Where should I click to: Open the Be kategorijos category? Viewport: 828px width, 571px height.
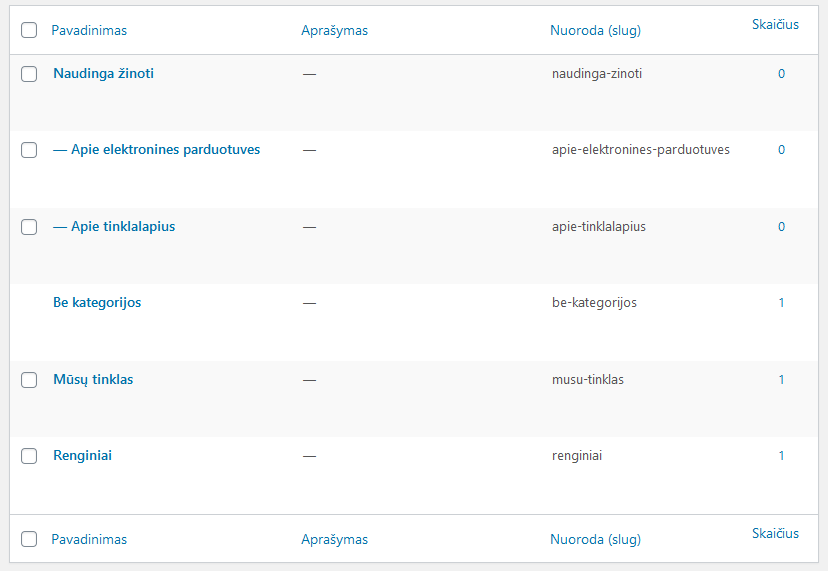[x=97, y=303]
